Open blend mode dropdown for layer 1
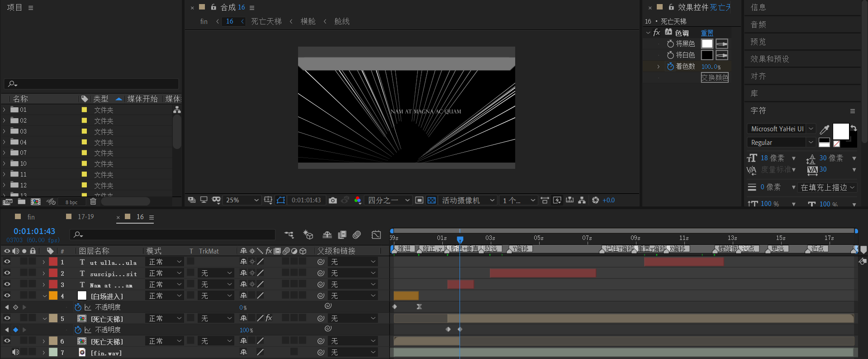Screen dimensions: 868x359 pyautogui.click(x=165, y=262)
